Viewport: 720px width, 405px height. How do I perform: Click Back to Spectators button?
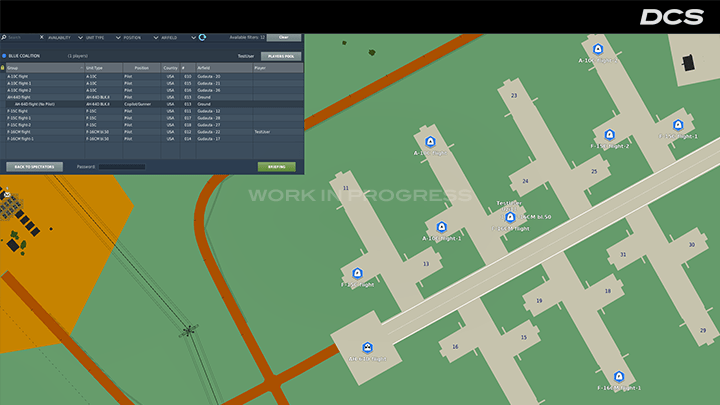tap(34, 166)
